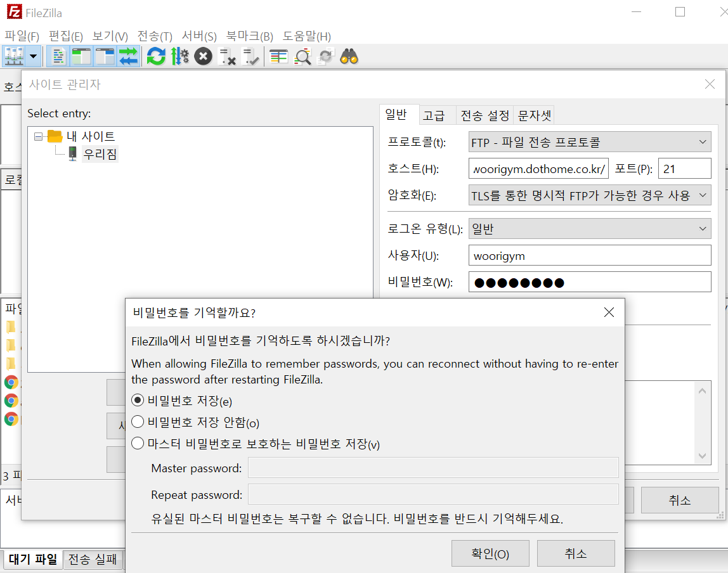Select the 마스터 비밀번호로 보호 radio option
The height and width of the screenshot is (573, 728).
[x=138, y=444]
